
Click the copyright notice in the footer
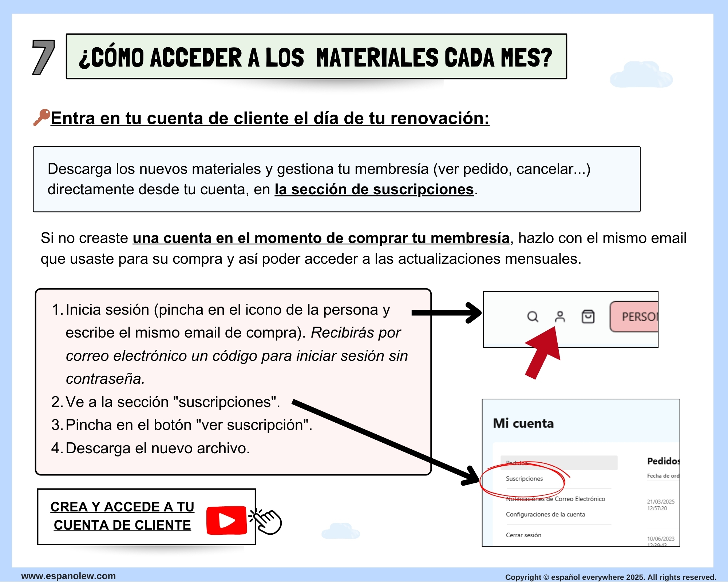[x=610, y=577]
